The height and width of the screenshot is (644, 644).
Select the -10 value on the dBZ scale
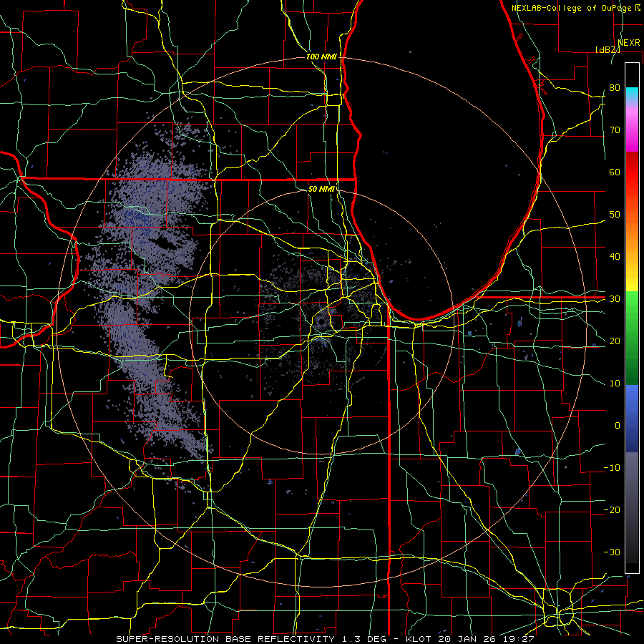point(612,468)
